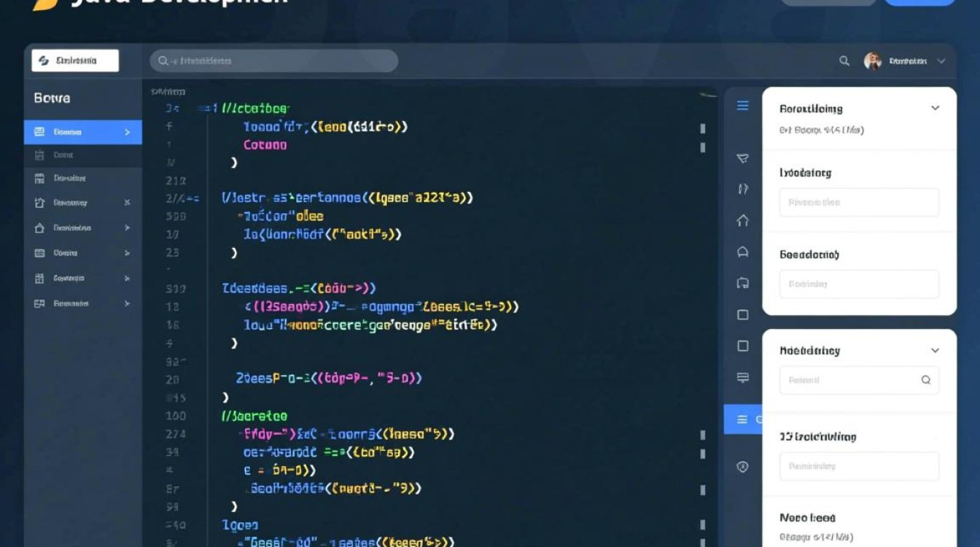
Task: Collapse the top white panel using its chevron
Action: pos(935,108)
